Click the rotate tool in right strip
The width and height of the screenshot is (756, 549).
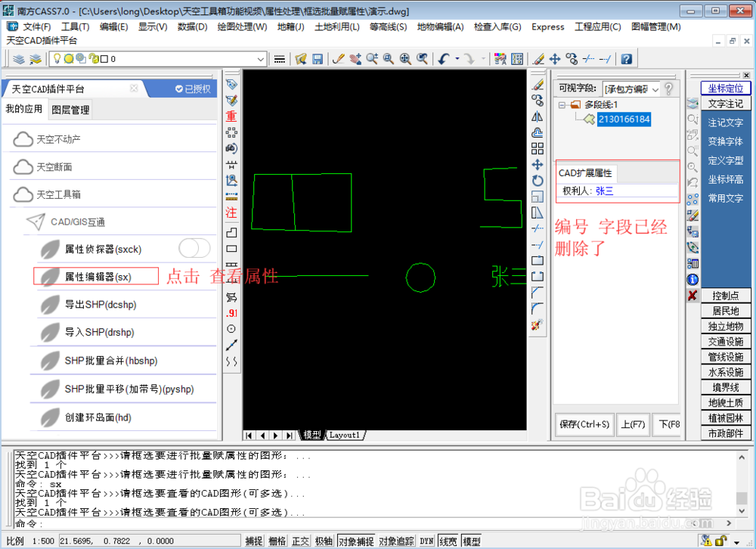[x=537, y=181]
